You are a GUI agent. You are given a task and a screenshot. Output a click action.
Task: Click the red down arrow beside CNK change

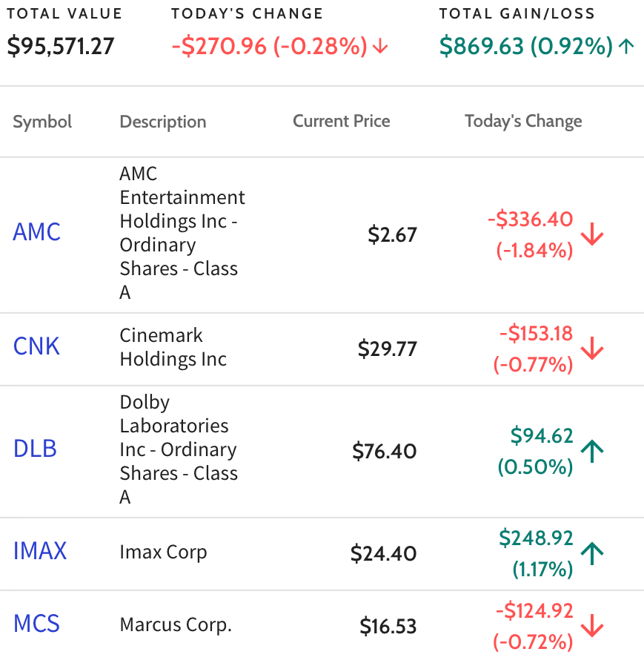tap(592, 349)
